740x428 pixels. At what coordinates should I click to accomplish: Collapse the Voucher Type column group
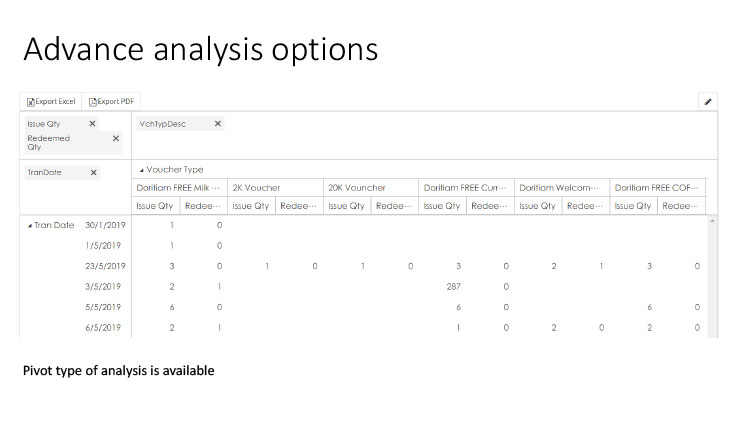coord(141,170)
